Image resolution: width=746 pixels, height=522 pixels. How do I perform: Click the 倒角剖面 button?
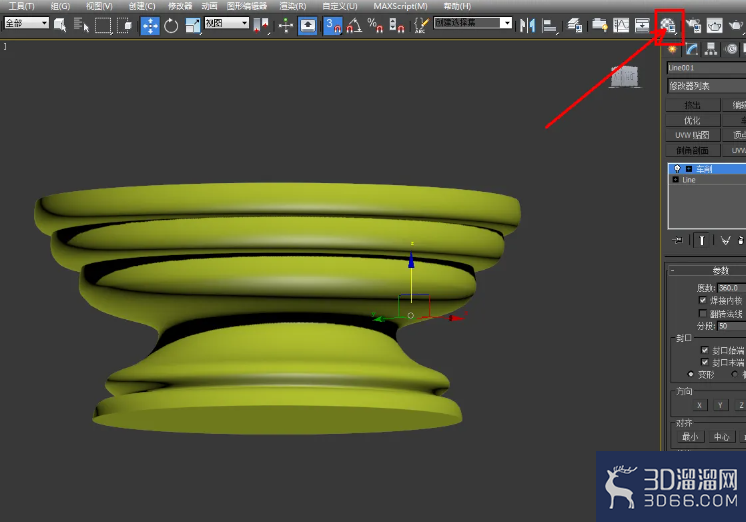693,150
